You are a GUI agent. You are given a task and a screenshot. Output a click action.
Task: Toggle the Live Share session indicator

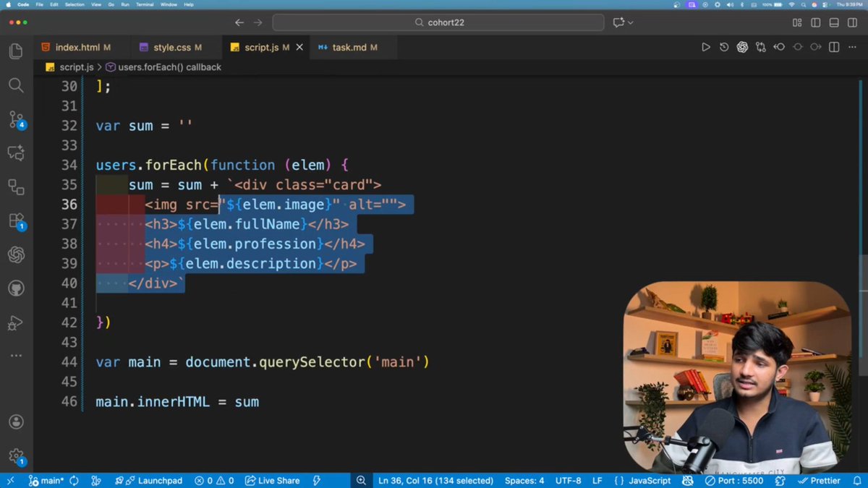coord(272,480)
